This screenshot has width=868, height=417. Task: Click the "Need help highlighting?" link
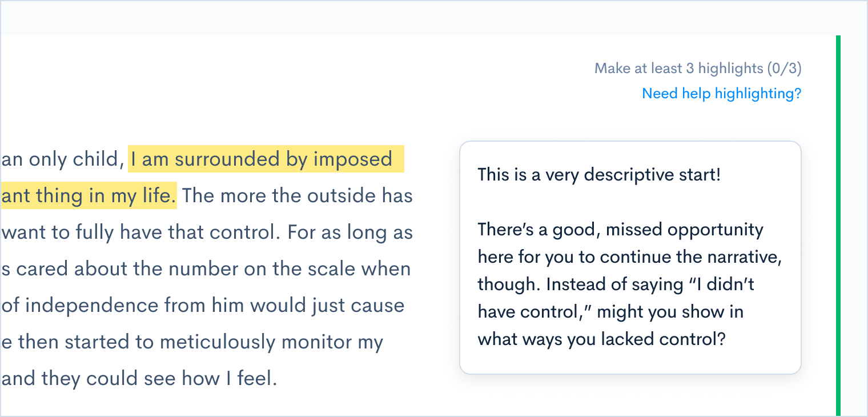721,93
